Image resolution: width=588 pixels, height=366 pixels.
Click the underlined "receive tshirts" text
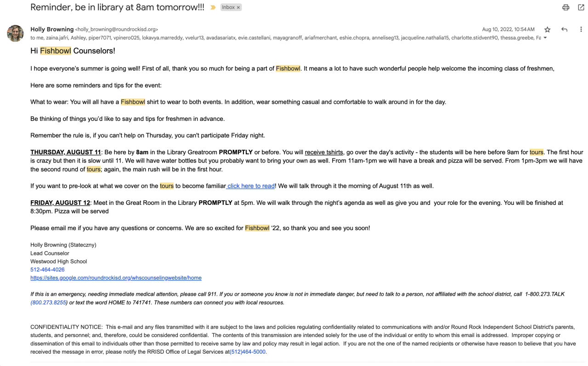click(324, 152)
